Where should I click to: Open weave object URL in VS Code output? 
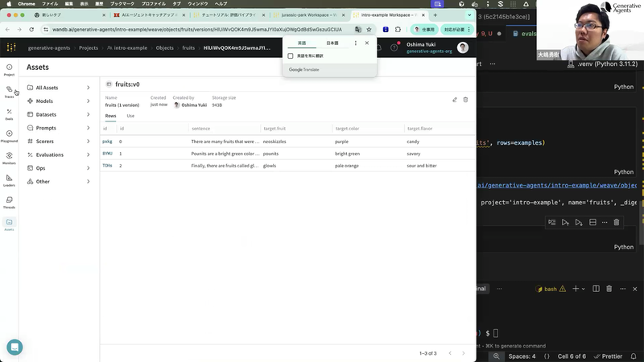tap(557, 186)
